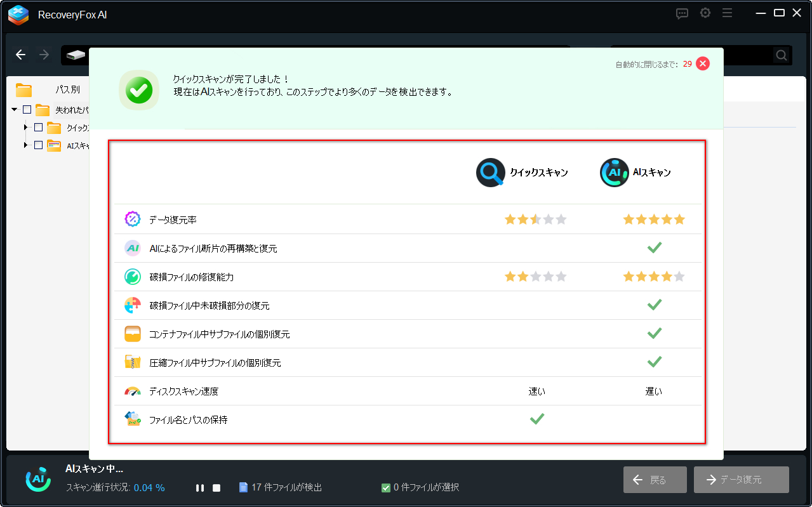
Task: Pause the AI scan
Action: 200,488
